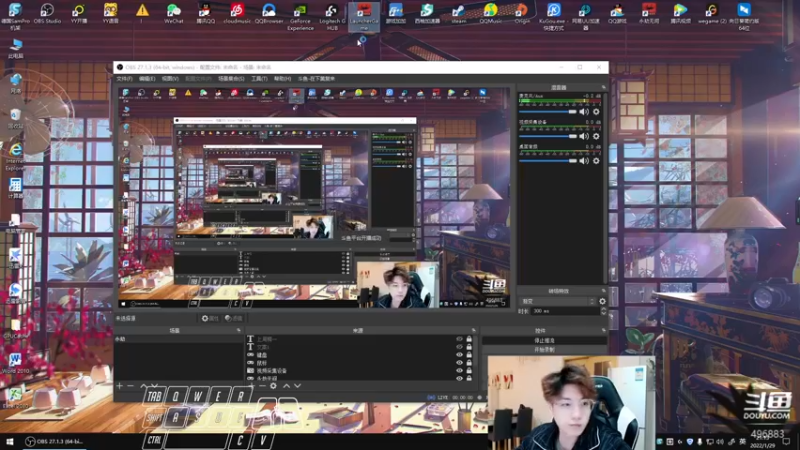Launch GeForce Experience shortcut

pyautogui.click(x=300, y=16)
